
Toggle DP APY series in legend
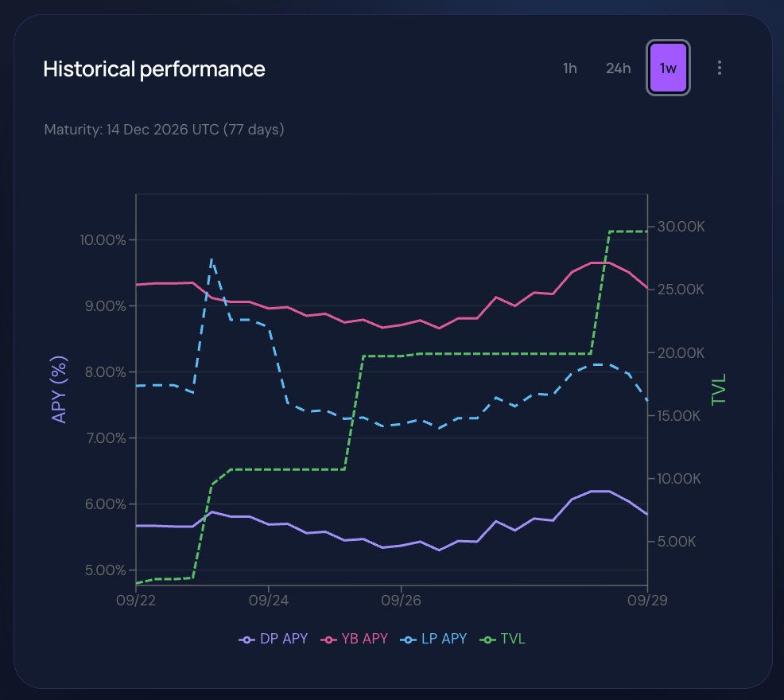273,639
